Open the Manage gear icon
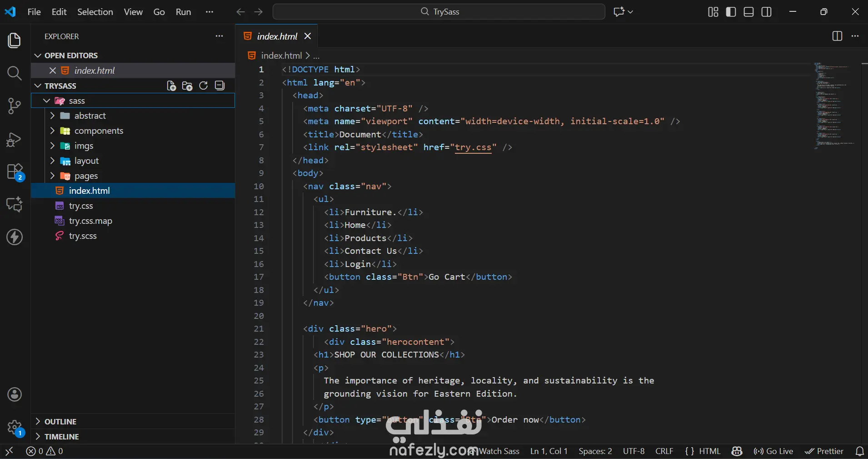The image size is (868, 459). [15, 428]
